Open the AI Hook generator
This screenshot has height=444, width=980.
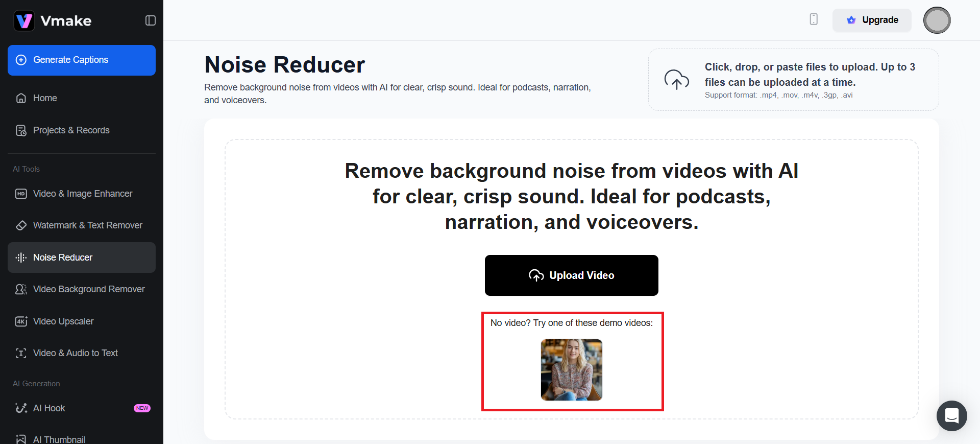pos(49,408)
